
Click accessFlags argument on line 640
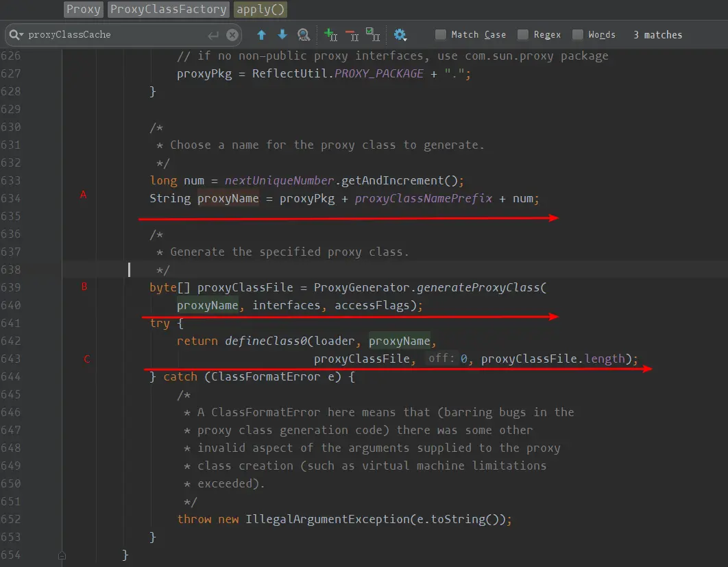tap(372, 306)
